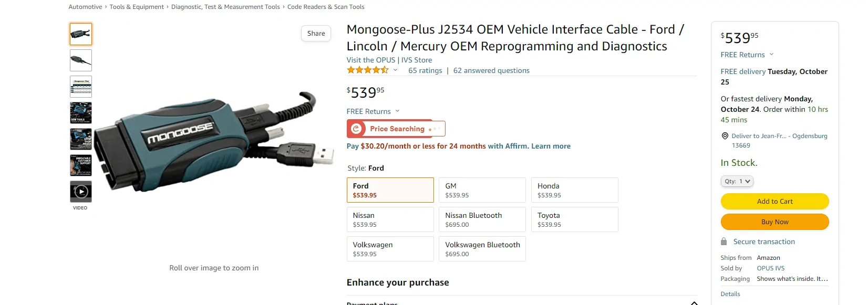Click the lock icon beside Secure transaction
The height and width of the screenshot is (305, 868).
point(725,241)
